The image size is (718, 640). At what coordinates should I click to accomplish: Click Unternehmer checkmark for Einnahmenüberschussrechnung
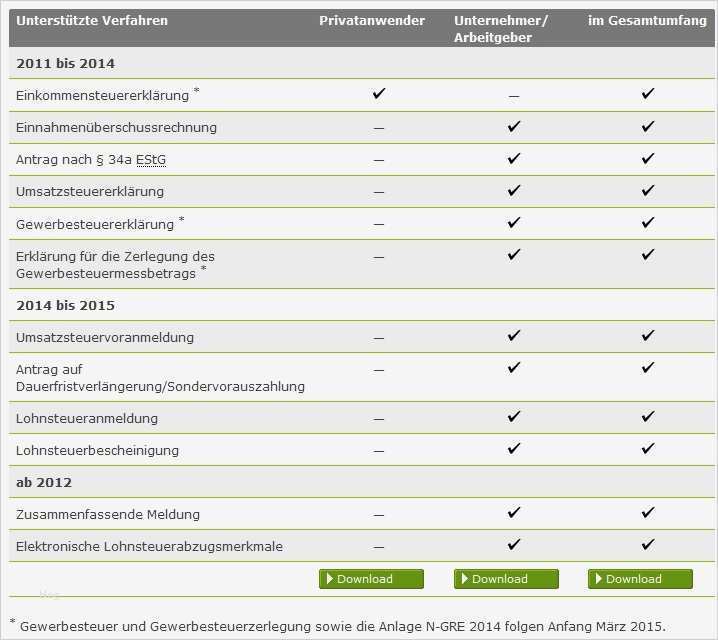(514, 127)
